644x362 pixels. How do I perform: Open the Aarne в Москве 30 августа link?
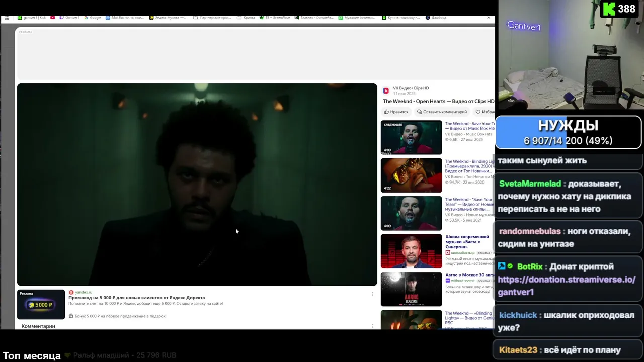click(470, 275)
